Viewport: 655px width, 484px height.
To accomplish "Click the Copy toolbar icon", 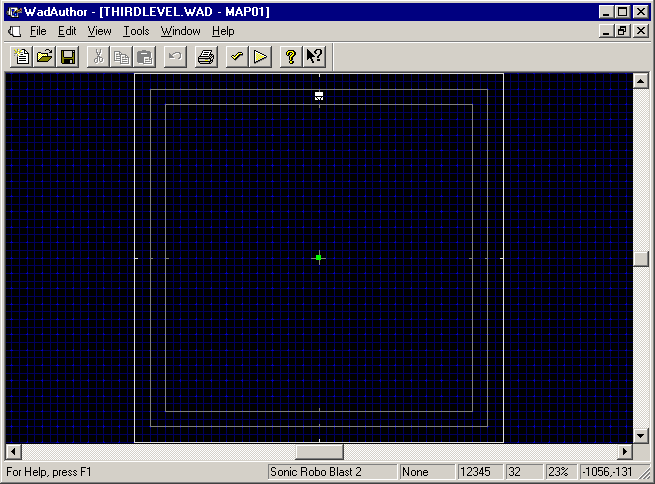I will (x=121, y=56).
